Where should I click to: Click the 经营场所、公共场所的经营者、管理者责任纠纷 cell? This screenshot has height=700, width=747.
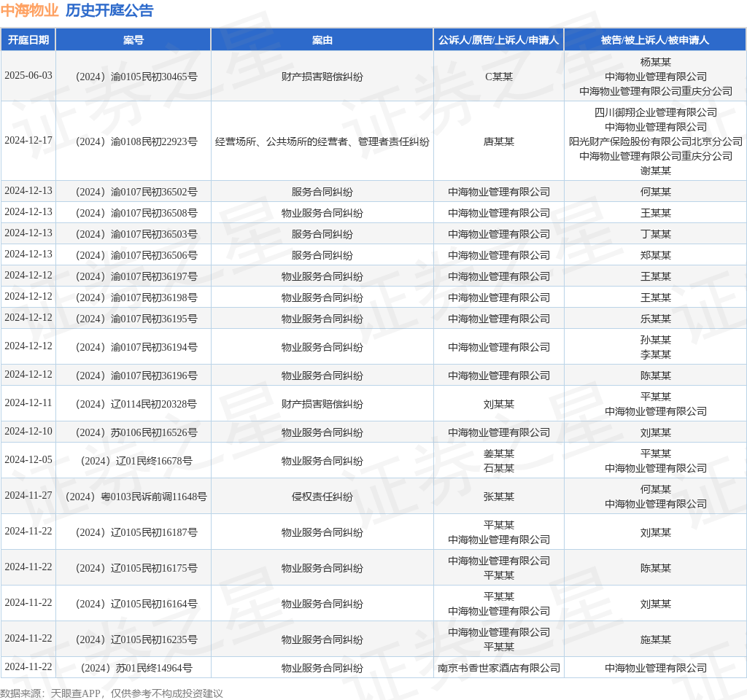(322, 141)
